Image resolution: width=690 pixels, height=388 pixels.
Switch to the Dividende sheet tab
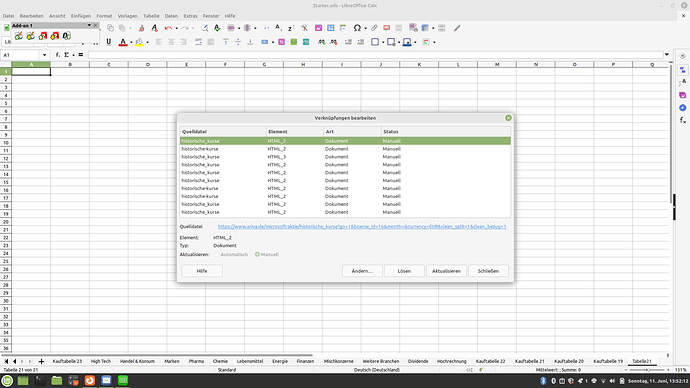418,361
